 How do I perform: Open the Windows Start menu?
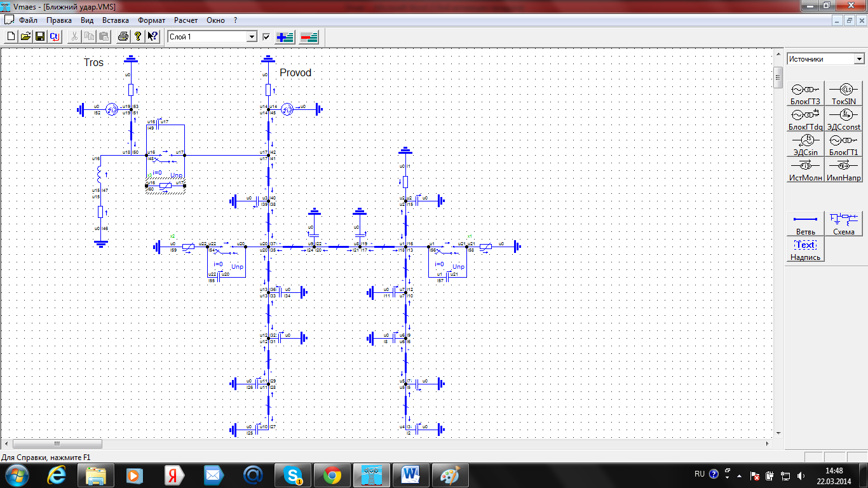[17, 474]
